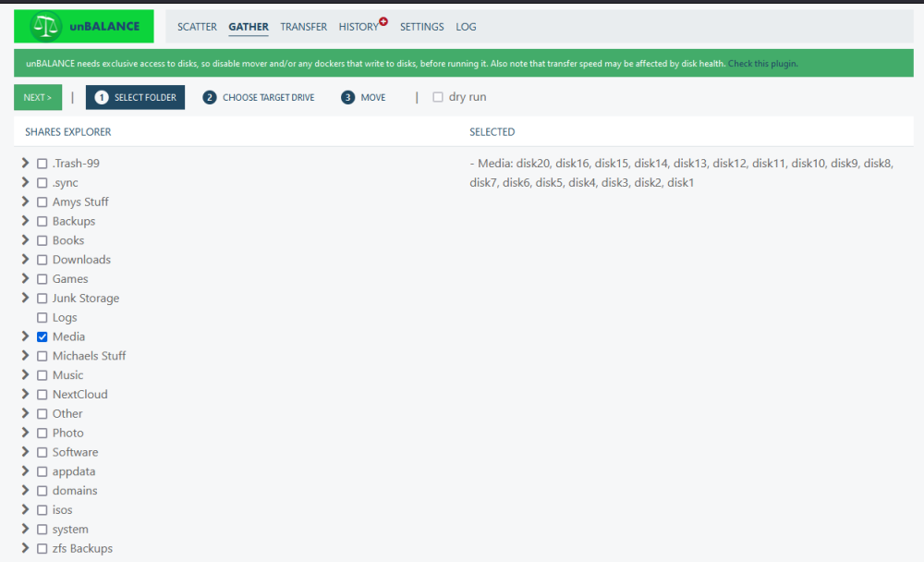
Task: Expand the domains folder chevron
Action: 25,490
